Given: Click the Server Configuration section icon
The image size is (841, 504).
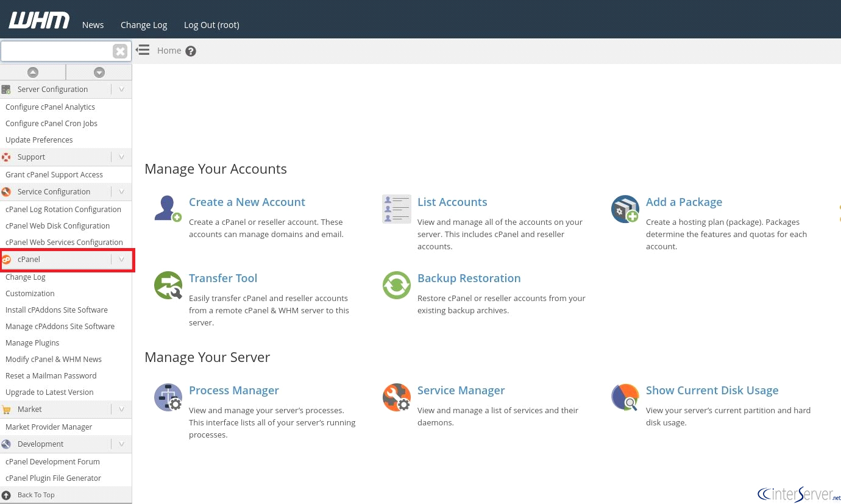Looking at the screenshot, I should click(x=6, y=90).
